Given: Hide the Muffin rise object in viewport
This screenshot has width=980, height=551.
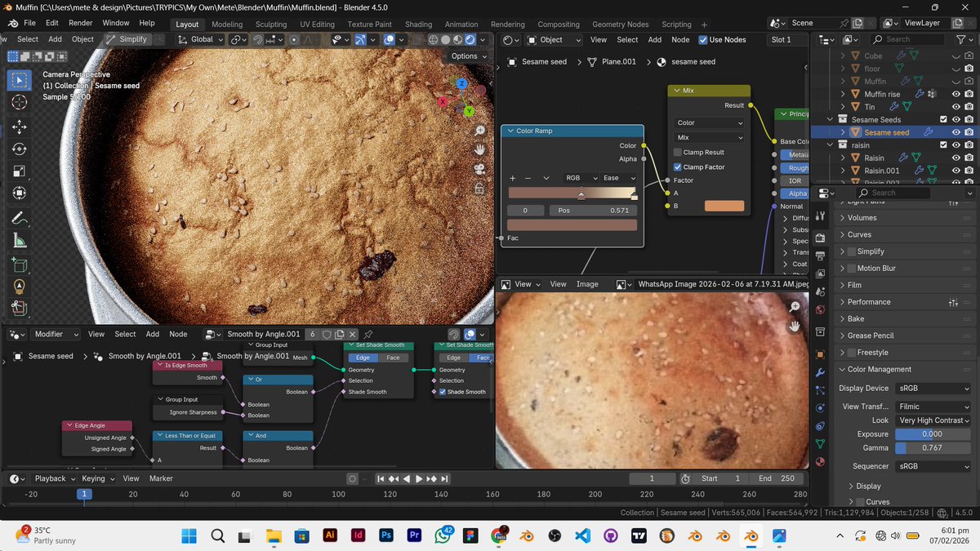Looking at the screenshot, I should pyautogui.click(x=955, y=94).
